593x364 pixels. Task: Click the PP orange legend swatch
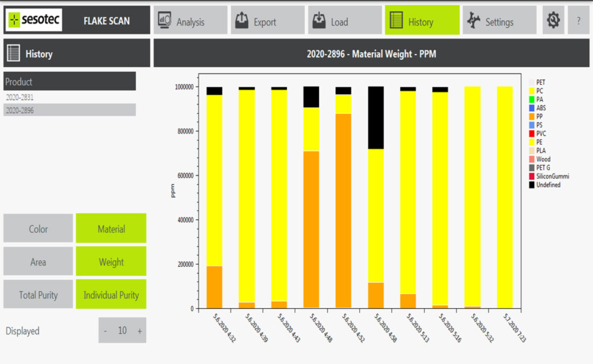pyautogui.click(x=531, y=117)
